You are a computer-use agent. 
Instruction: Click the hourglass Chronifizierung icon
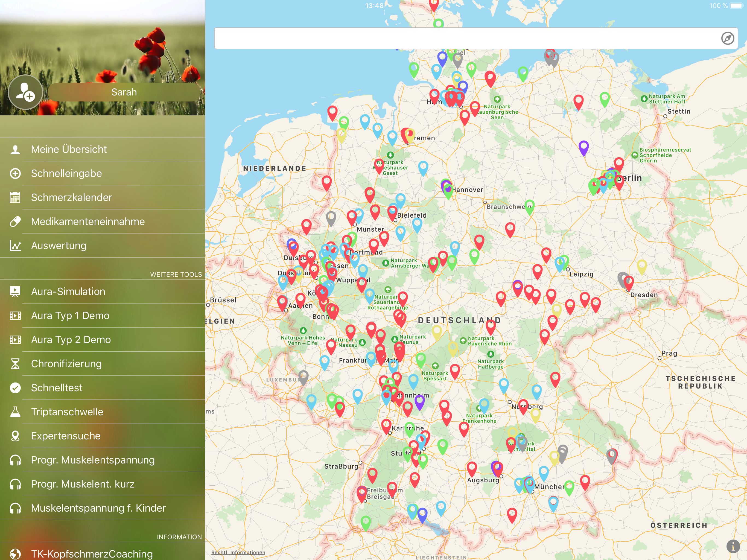point(15,364)
